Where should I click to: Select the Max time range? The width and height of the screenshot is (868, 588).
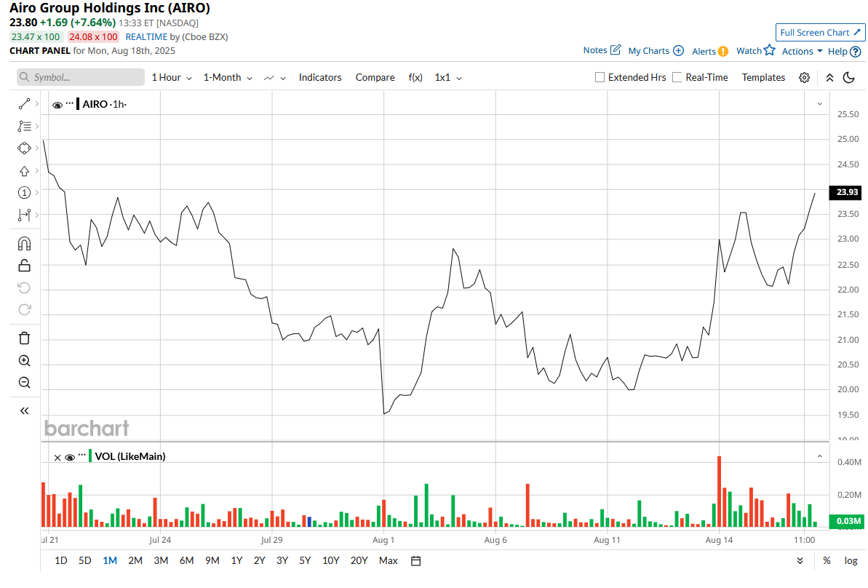(x=388, y=561)
